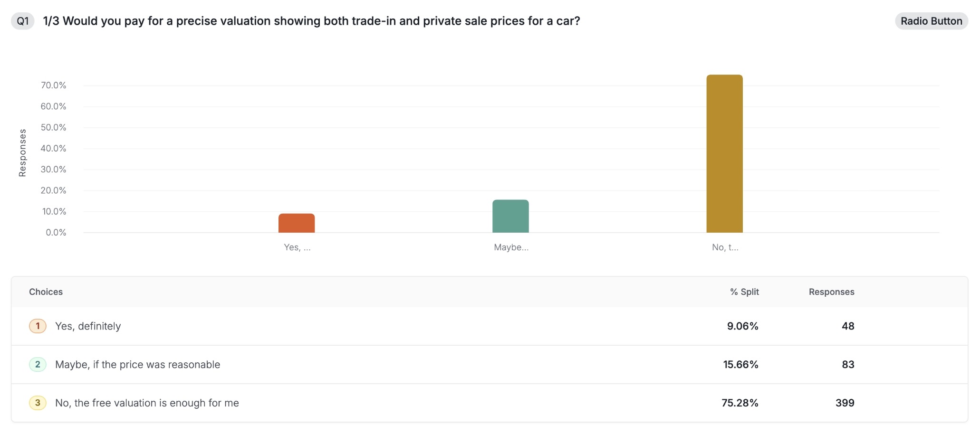The height and width of the screenshot is (434, 980).
Task: Click the Q1 question number badge
Action: [23, 21]
